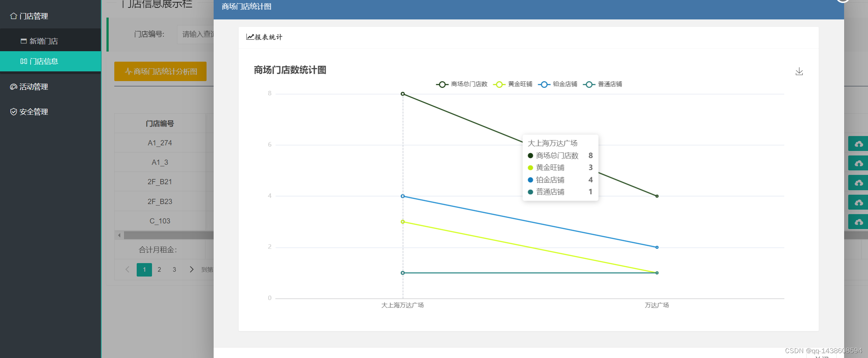Click table cell 2F_B21

tap(160, 182)
